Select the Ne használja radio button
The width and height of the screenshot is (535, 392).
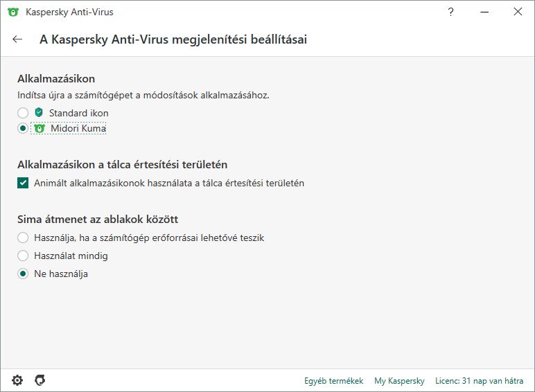click(x=23, y=274)
